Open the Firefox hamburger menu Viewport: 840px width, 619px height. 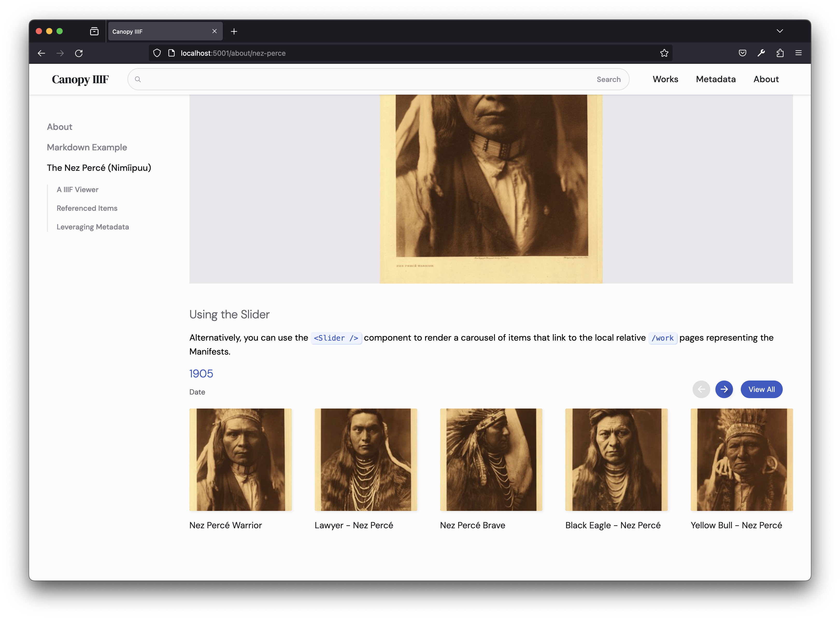coord(798,53)
